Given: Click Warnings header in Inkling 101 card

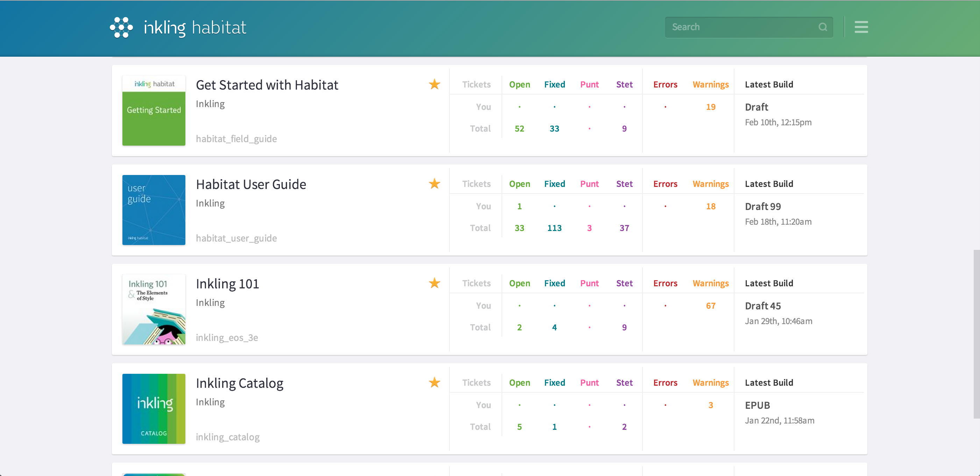Looking at the screenshot, I should [710, 283].
